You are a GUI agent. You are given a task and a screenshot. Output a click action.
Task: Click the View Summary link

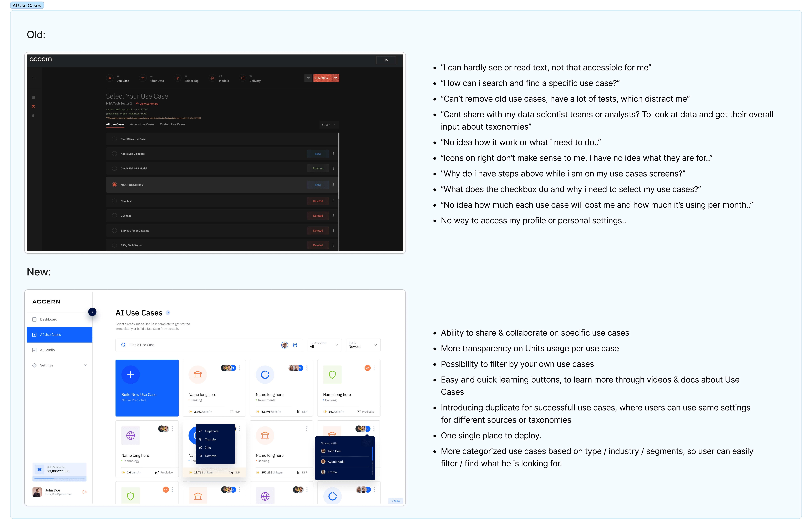(147, 104)
